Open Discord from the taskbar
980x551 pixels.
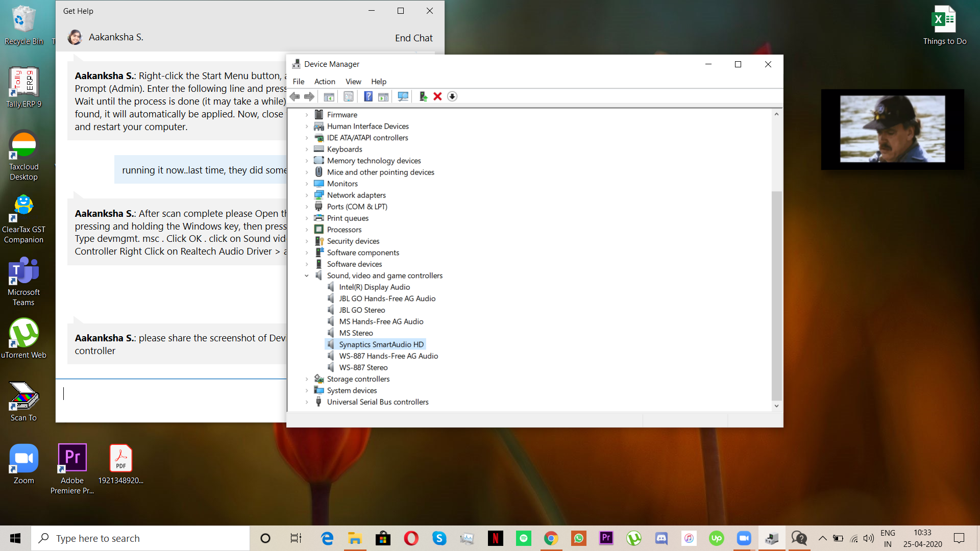coord(661,538)
